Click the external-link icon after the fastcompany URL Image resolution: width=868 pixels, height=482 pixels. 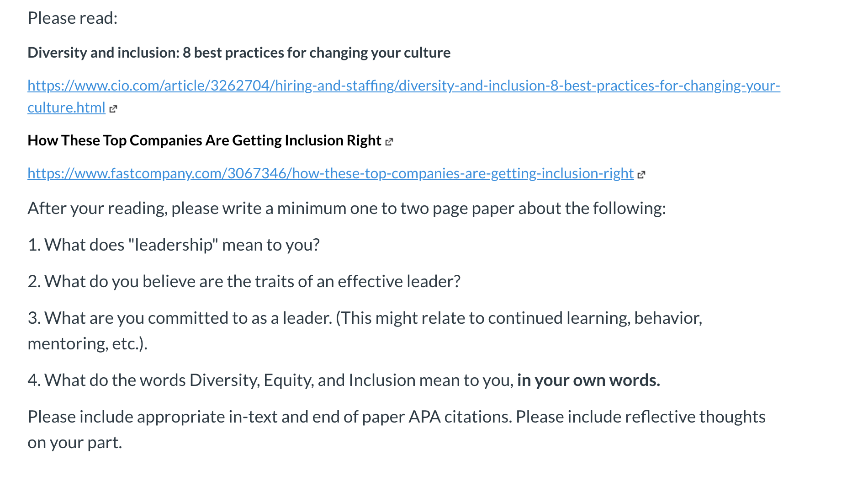tap(641, 174)
